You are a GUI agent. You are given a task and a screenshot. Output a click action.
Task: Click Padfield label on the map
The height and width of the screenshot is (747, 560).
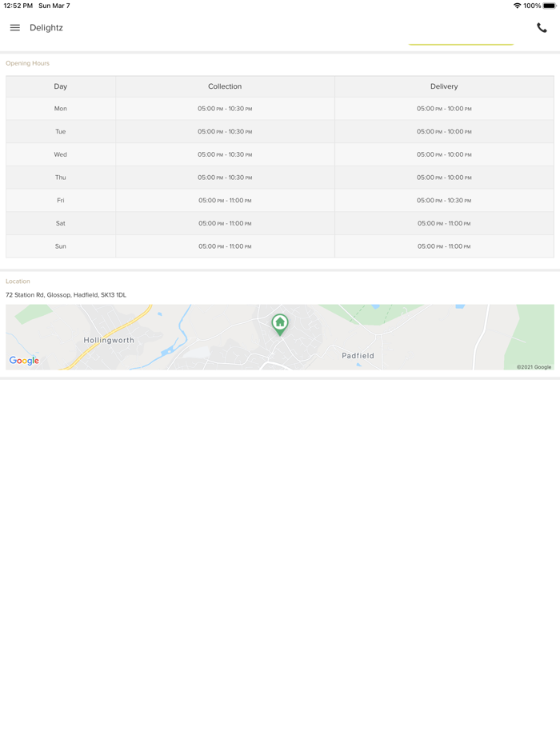(358, 356)
